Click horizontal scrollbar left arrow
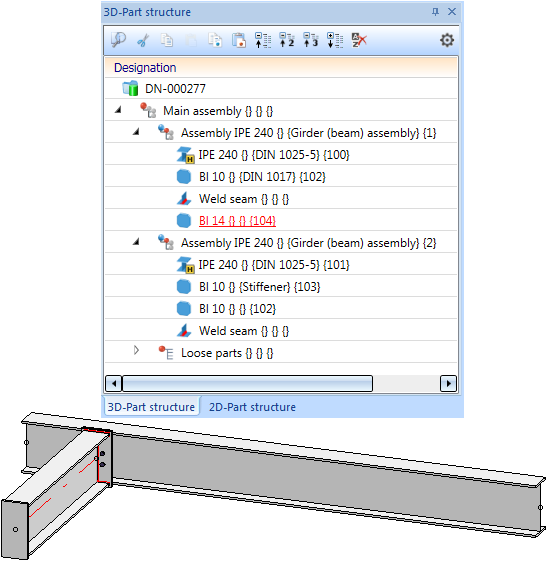This screenshot has width=546, height=563. (114, 383)
